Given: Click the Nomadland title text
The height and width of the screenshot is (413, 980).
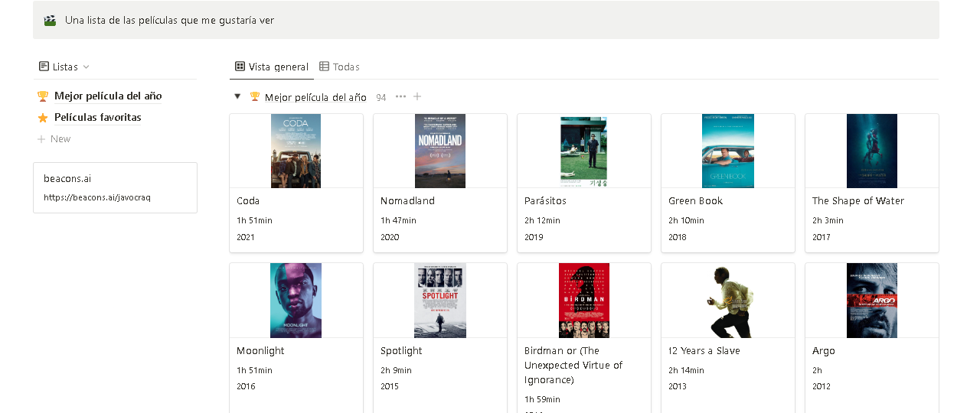Looking at the screenshot, I should tap(407, 201).
